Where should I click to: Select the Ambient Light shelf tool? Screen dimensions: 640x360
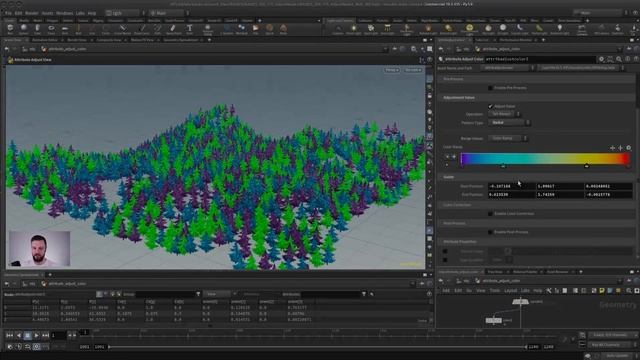coord(560,29)
